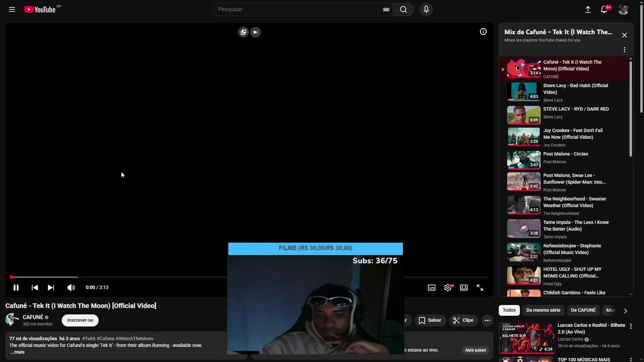The image size is (644, 362).
Task: Show more filter chips with right arrow
Action: pos(625,311)
